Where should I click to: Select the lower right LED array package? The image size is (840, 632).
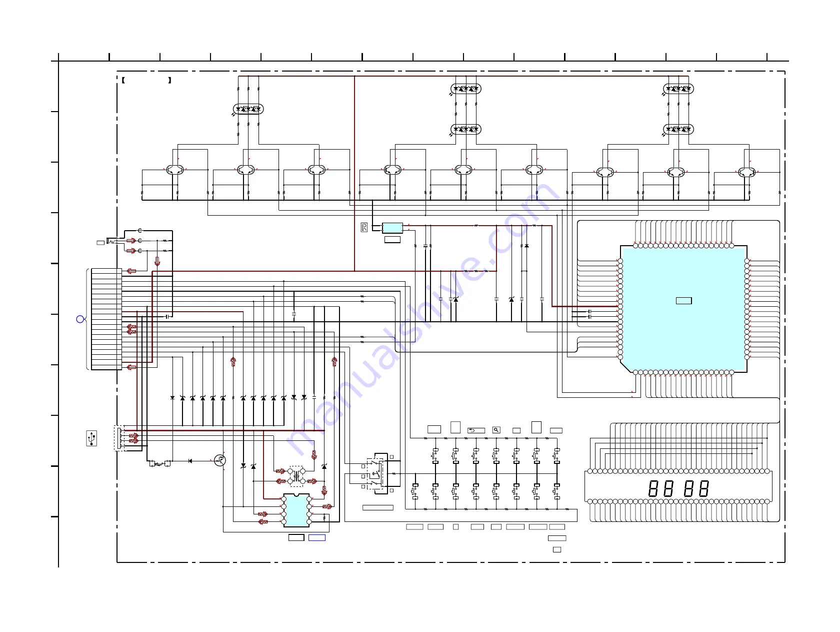click(x=678, y=129)
